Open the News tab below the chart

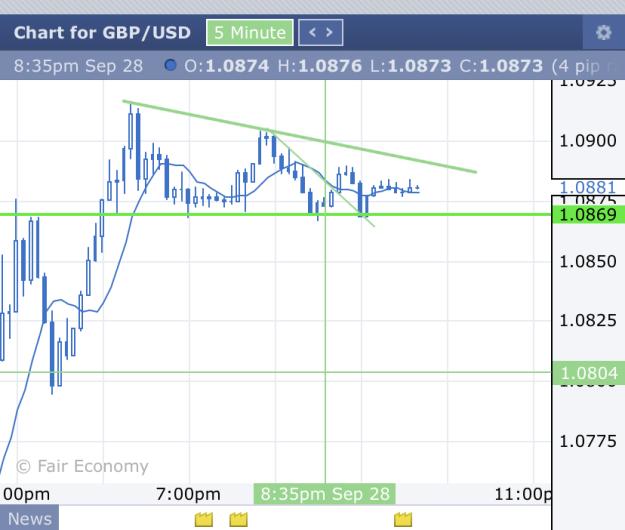point(29,519)
